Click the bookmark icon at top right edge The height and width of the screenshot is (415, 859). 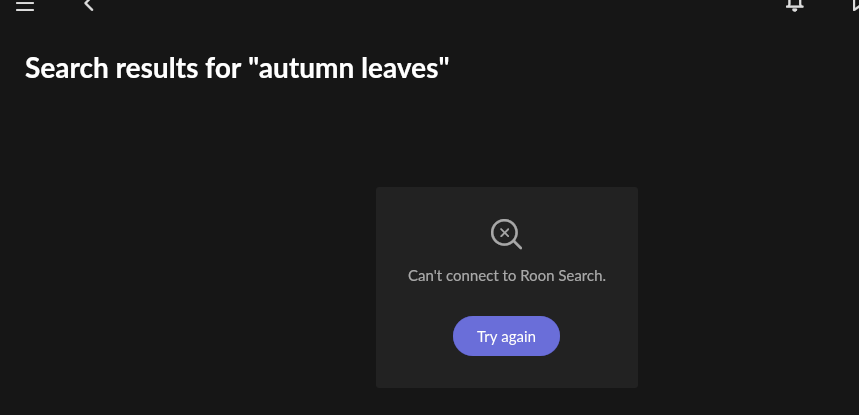click(855, 5)
